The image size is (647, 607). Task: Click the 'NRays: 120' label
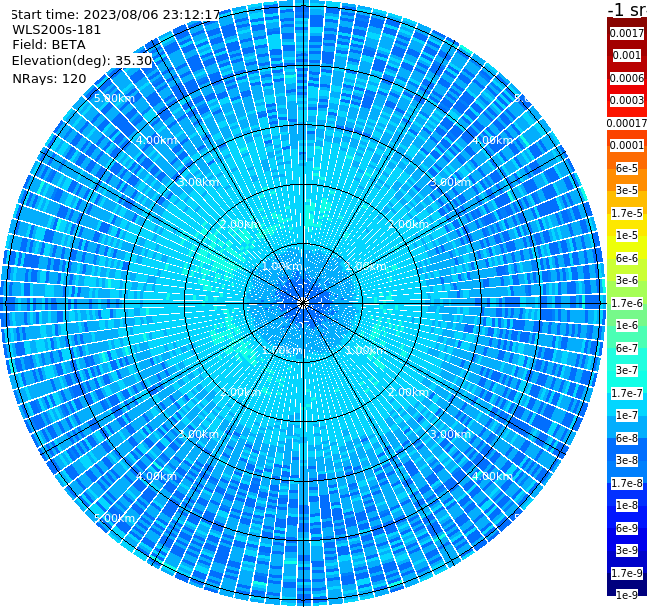[x=49, y=78]
